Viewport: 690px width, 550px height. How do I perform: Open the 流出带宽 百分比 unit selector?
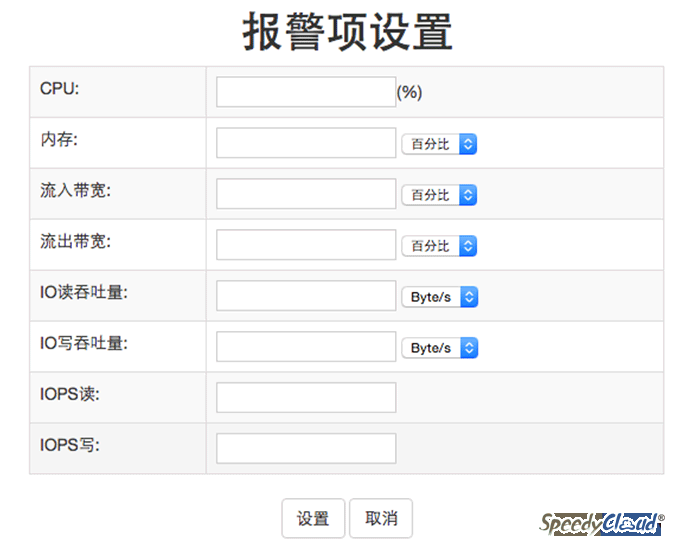(x=439, y=246)
